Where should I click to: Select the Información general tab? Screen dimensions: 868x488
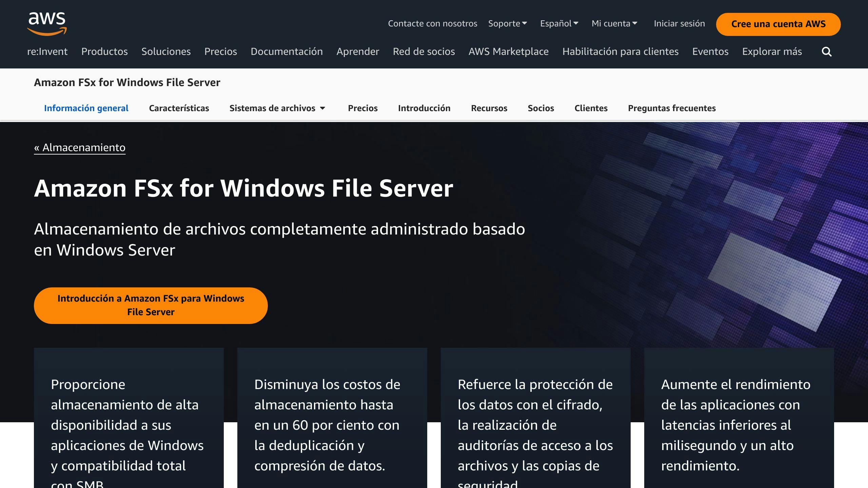coord(86,108)
